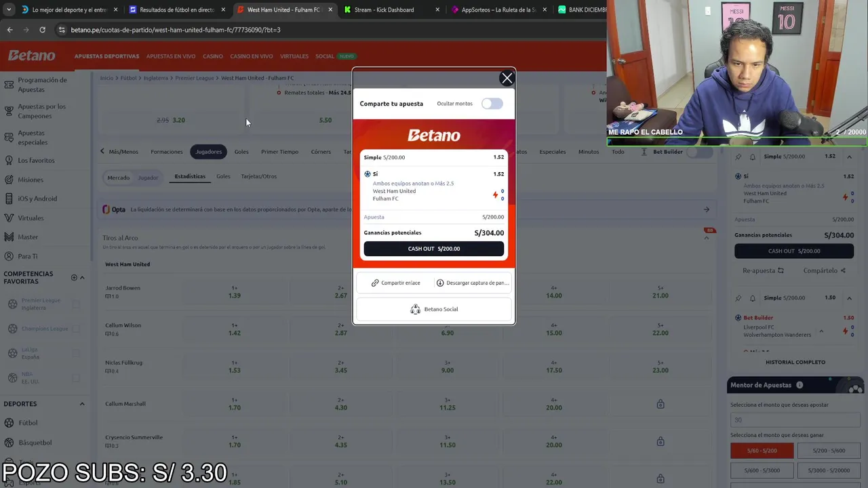Open Virtuales in the left sidebar
Screen dimensions: 868x488
[x=31, y=218]
